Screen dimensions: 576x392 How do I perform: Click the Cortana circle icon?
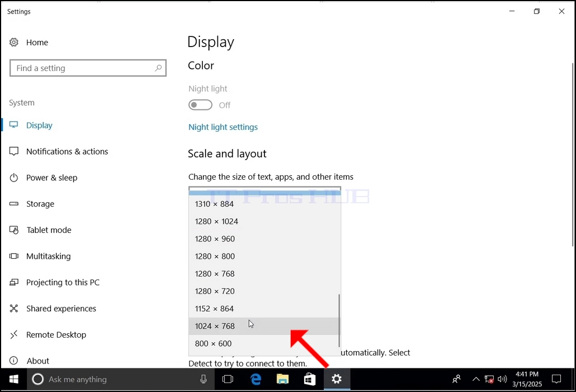click(38, 379)
